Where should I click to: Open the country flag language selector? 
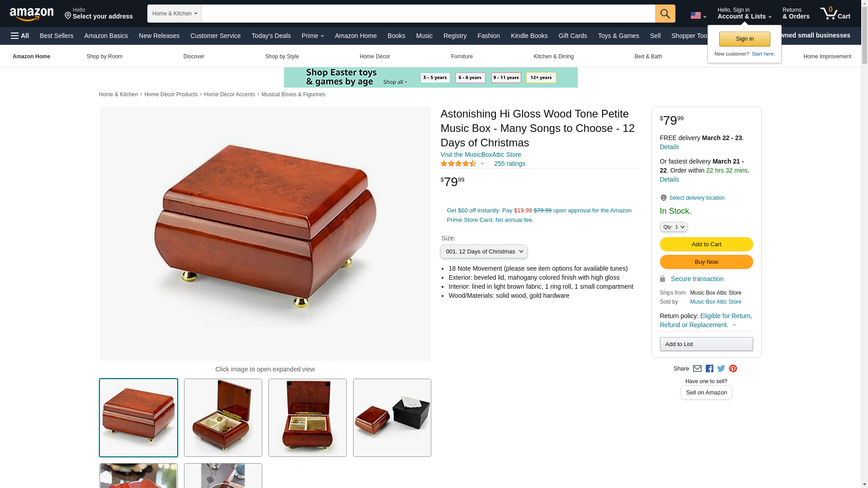click(x=698, y=15)
